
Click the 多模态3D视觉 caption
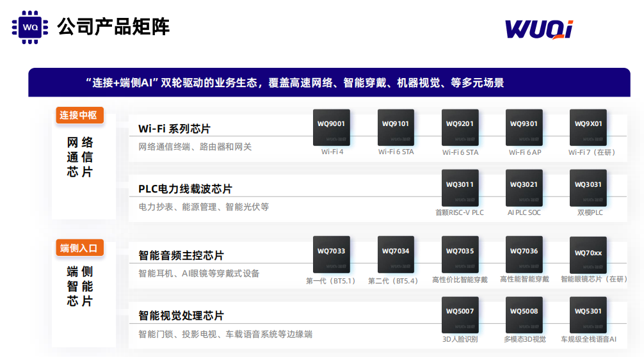coord(525,339)
